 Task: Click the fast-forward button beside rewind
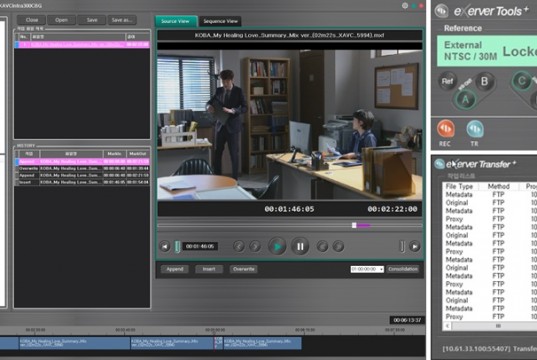[x=338, y=246]
